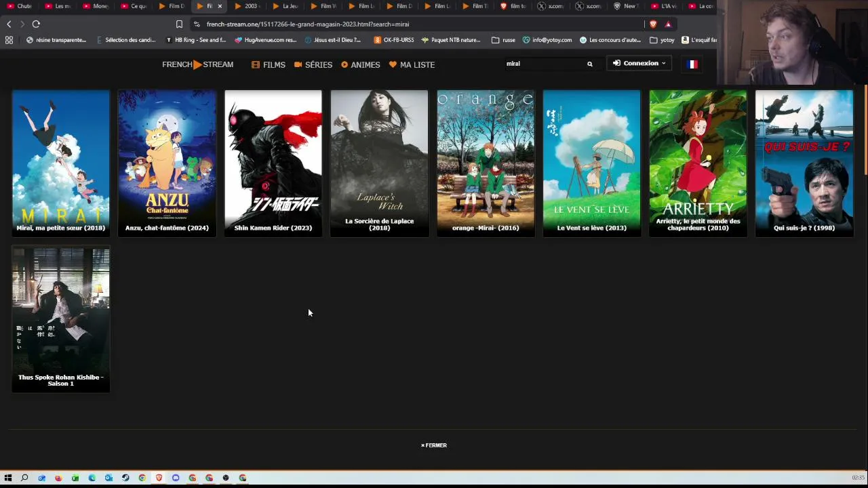Open 'HugAvenue.com res...' bookmark

tap(266, 40)
